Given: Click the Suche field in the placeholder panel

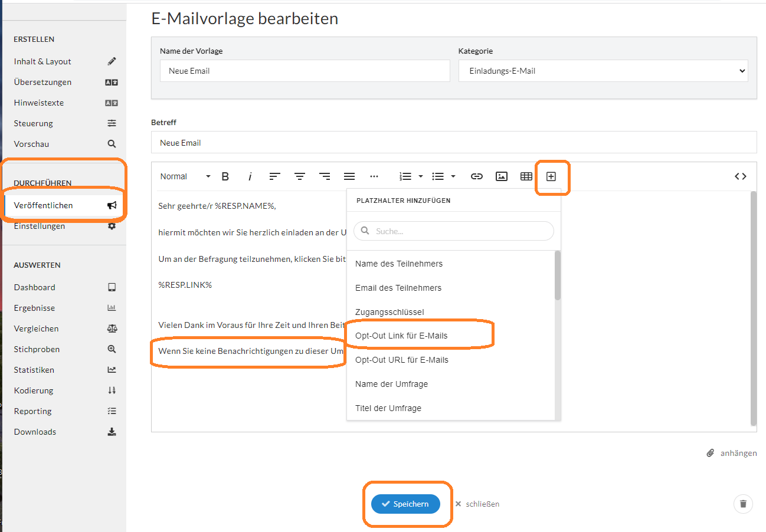Looking at the screenshot, I should pyautogui.click(x=453, y=231).
